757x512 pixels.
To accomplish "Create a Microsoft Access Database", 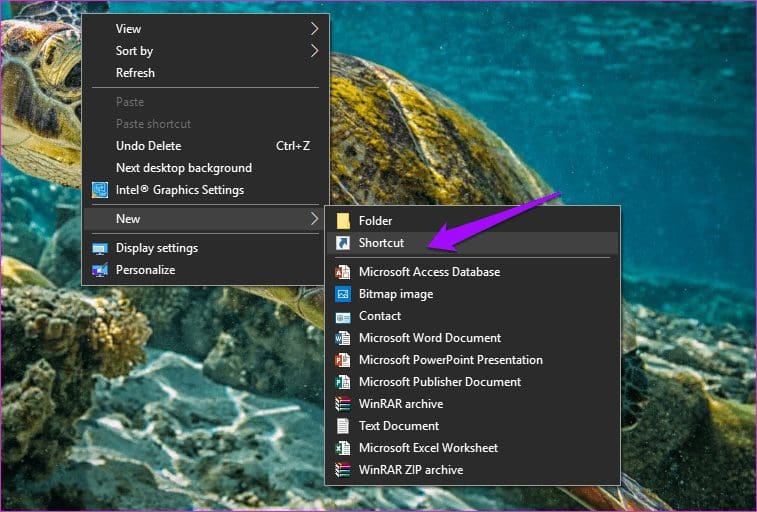I will tap(473, 272).
